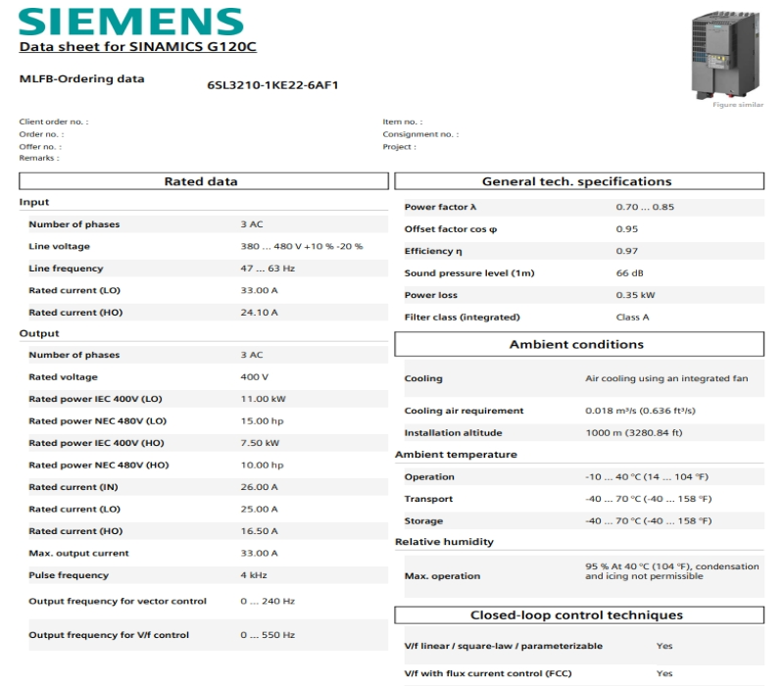Click the 'Rated data' section header
This screenshot has width=784, height=686.
(201, 181)
